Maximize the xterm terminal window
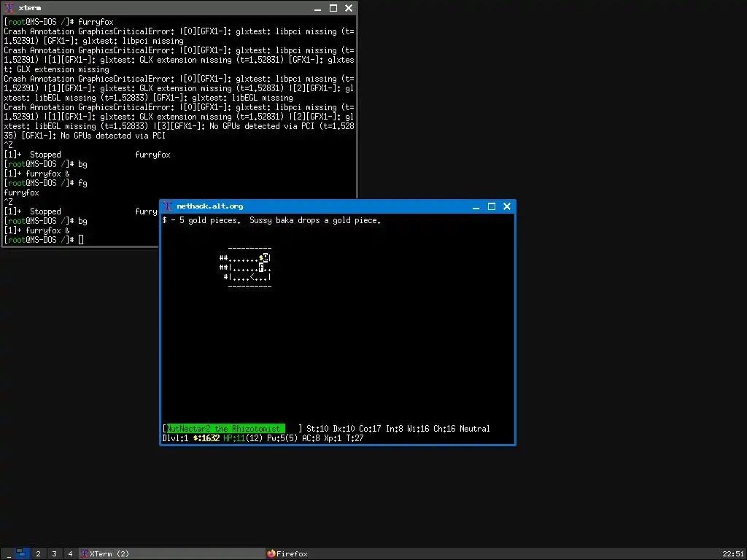The width and height of the screenshot is (747, 560). point(333,8)
